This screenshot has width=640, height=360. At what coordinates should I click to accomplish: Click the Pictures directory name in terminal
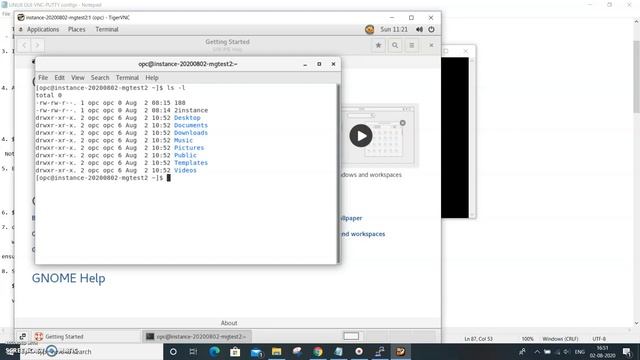point(189,148)
